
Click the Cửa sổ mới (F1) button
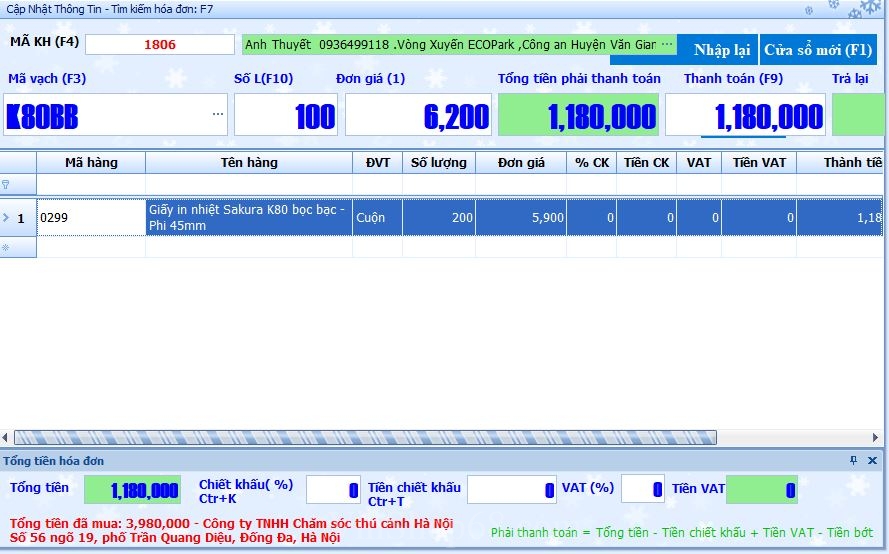(818, 50)
